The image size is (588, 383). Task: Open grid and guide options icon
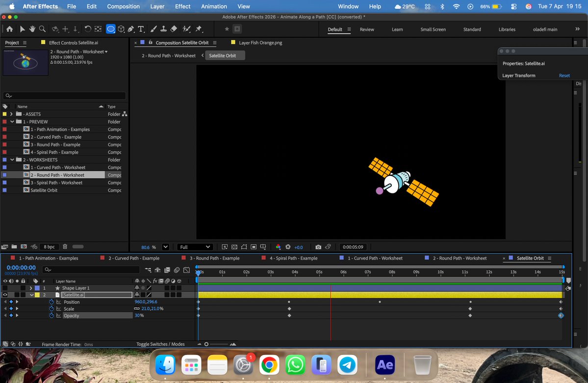[x=263, y=247]
